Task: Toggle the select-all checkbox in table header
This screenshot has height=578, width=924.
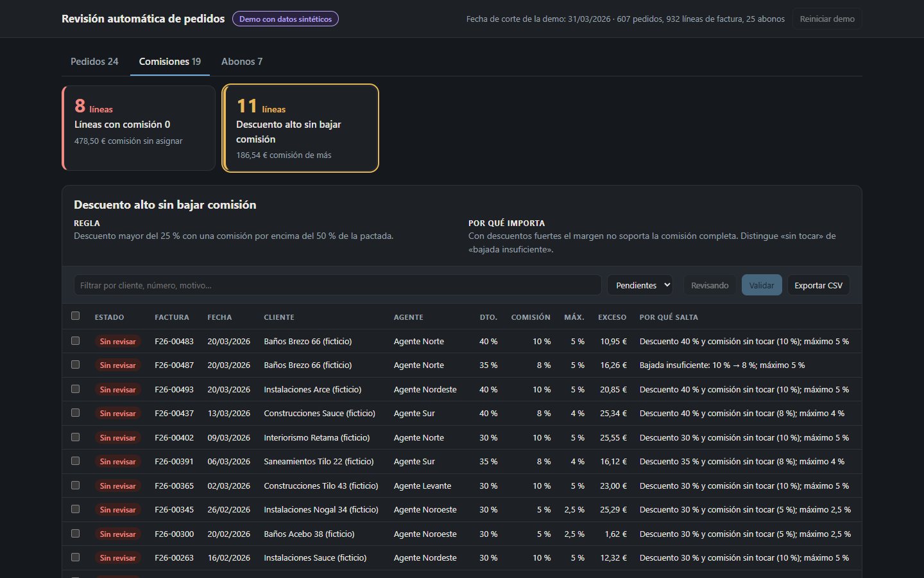Action: coord(76,316)
